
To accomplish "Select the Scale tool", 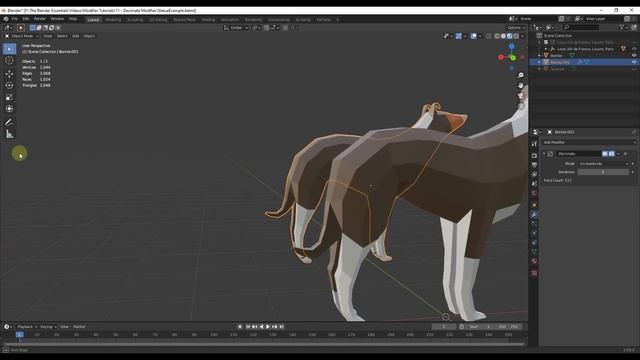I will pyautogui.click(x=9, y=97).
